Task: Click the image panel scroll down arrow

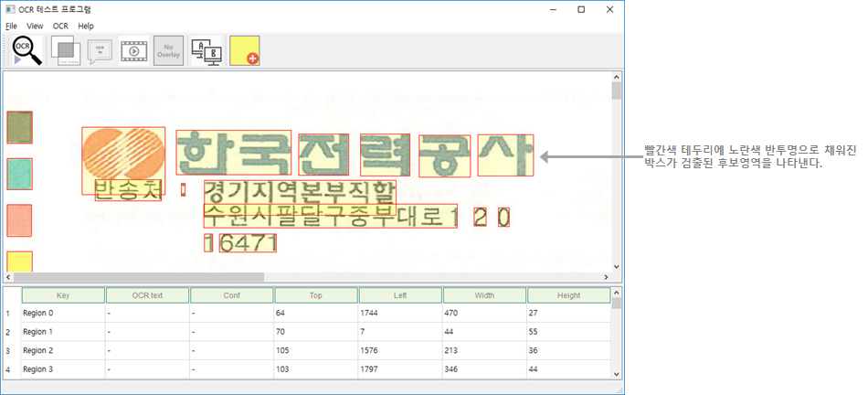Action: pos(617,266)
